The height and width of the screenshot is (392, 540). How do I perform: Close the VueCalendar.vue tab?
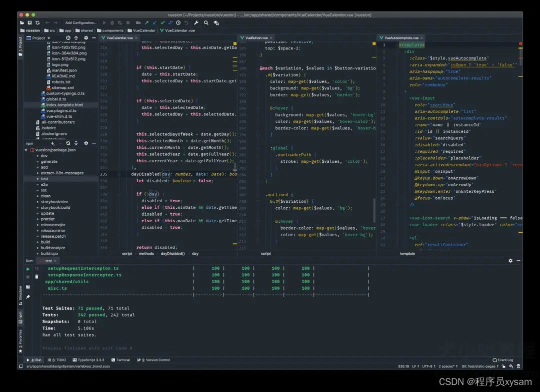tap(136, 38)
